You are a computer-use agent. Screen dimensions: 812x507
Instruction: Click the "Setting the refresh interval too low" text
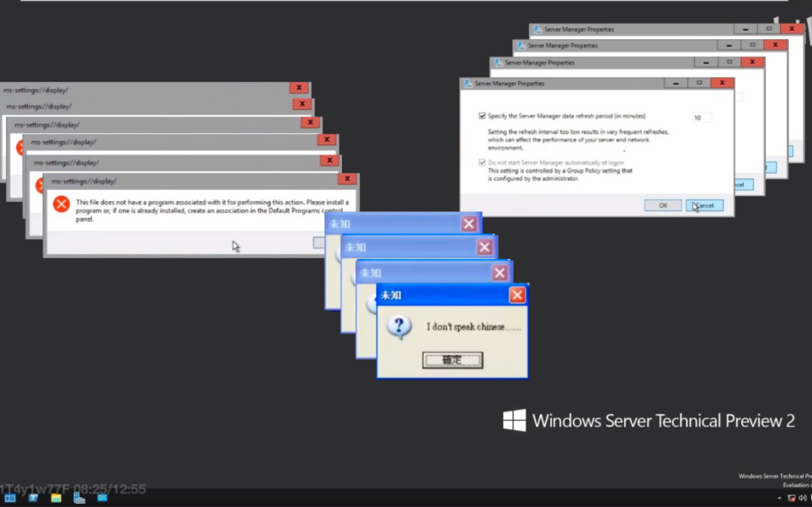point(578,140)
